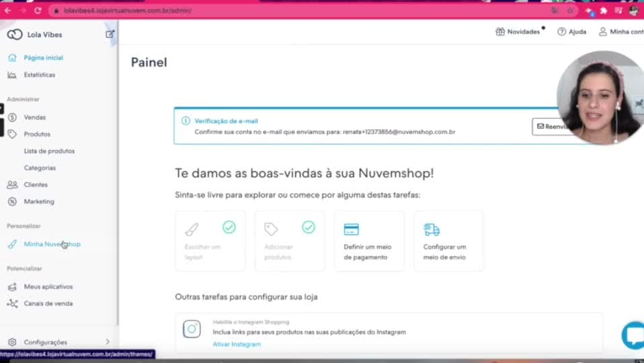Open the chat bubble widget
Image resolution: width=644 pixels, height=363 pixels.
point(633,335)
